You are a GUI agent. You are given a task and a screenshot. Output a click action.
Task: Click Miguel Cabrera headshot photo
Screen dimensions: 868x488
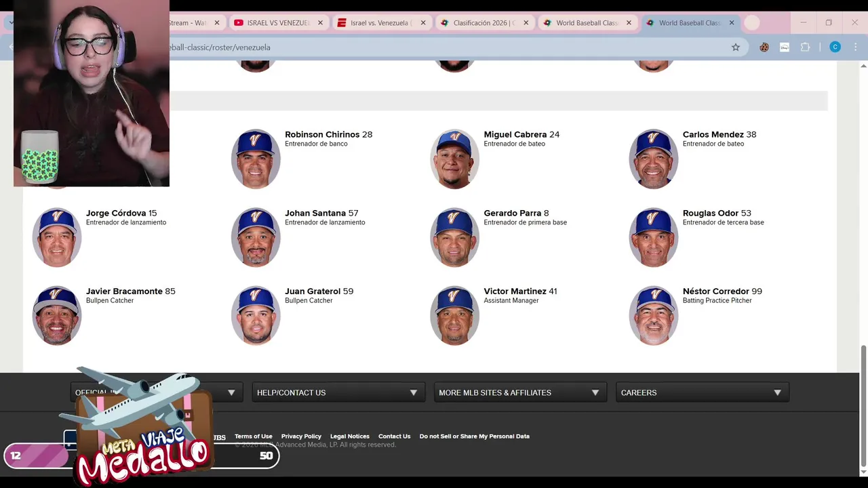[454, 159]
